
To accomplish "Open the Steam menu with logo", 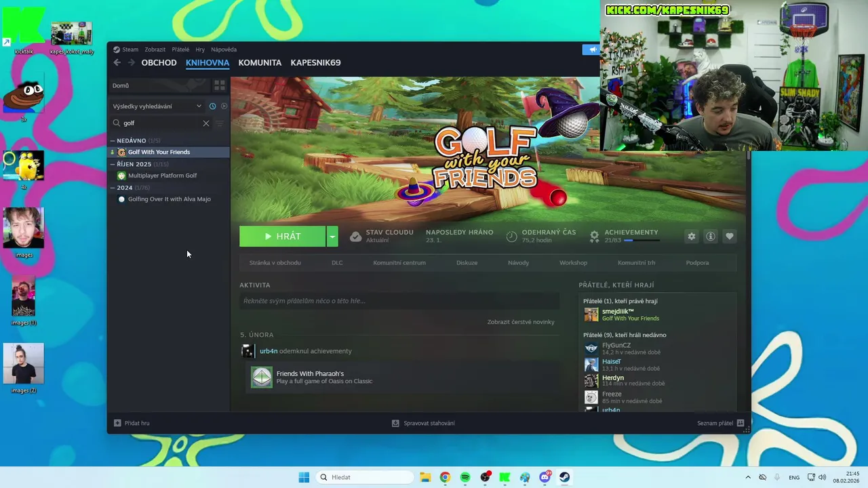I will coord(125,49).
